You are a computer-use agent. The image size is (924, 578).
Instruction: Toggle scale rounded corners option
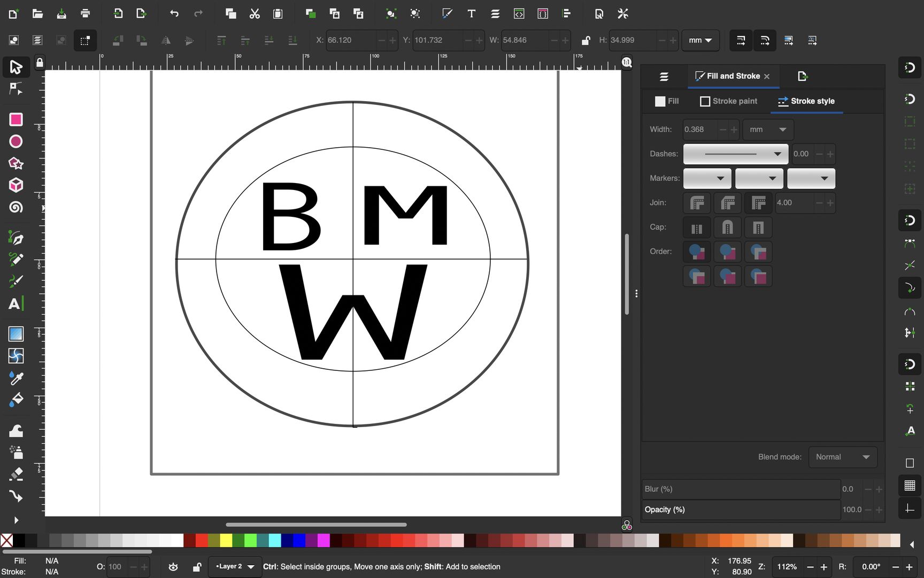pyautogui.click(x=765, y=40)
